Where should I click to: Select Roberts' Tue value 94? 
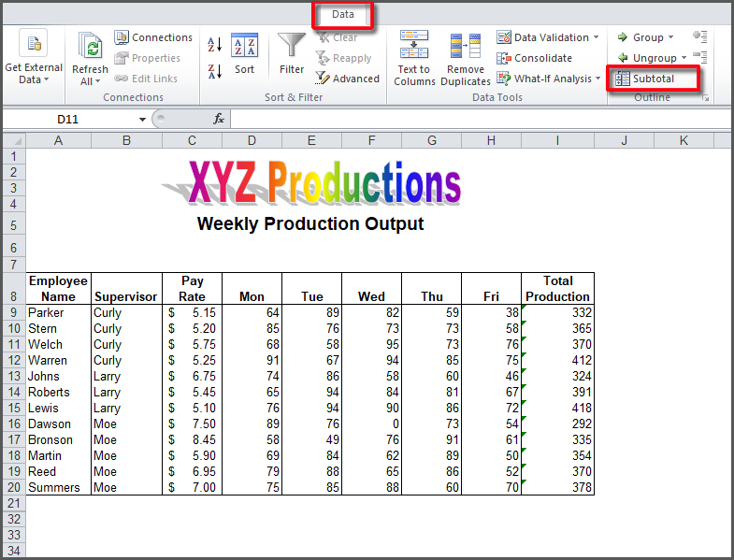point(311,393)
